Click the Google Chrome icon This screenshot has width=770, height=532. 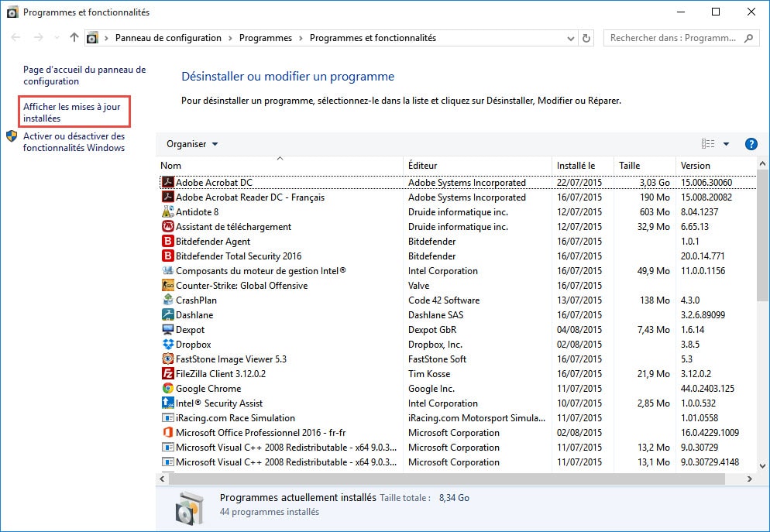tap(168, 388)
